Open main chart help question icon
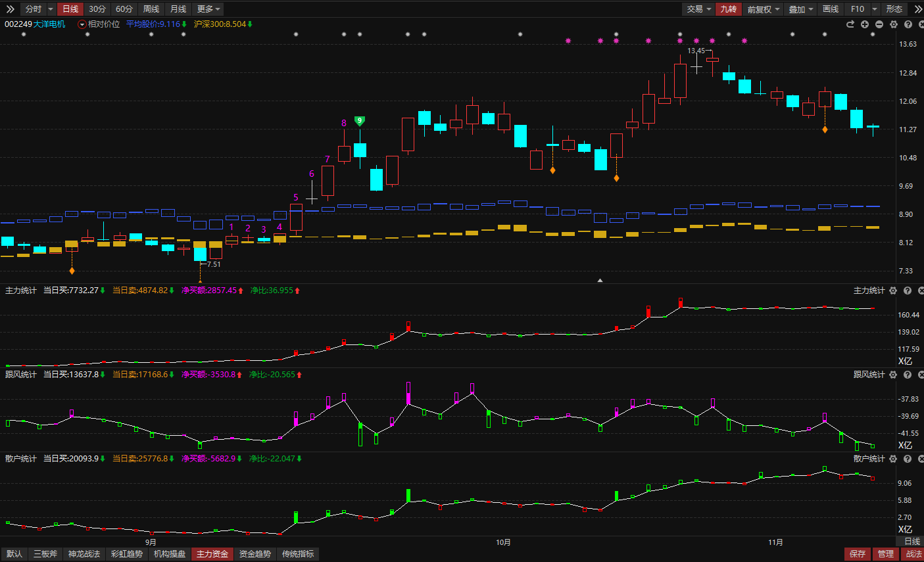This screenshot has width=924, height=562. tap(908, 24)
